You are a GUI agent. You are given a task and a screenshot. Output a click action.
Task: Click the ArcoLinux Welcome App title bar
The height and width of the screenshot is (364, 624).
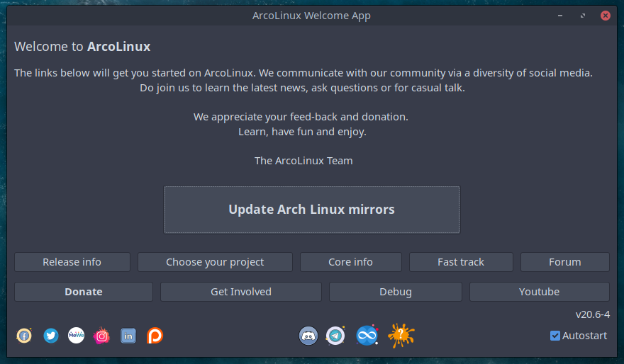pyautogui.click(x=311, y=16)
